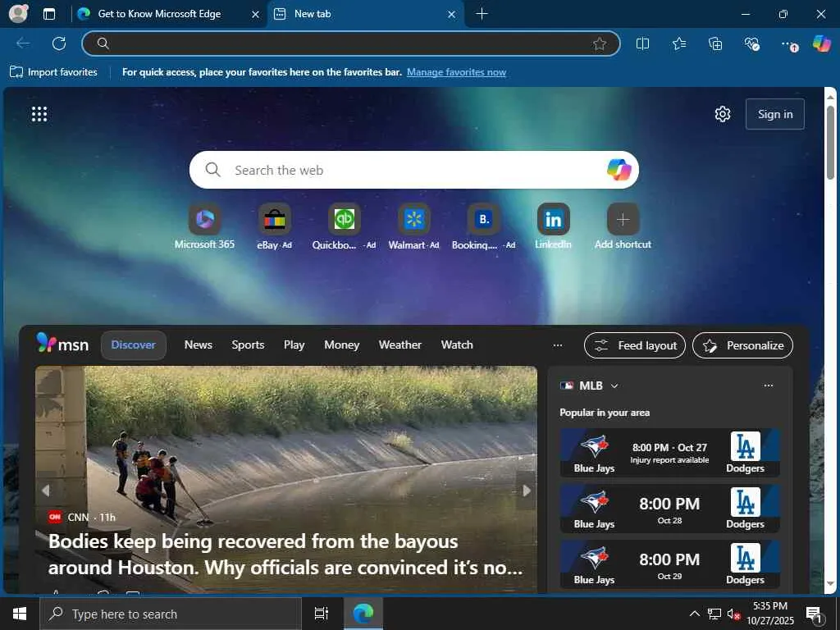Open the Favorites list icon
The image size is (840, 630).
(678, 43)
